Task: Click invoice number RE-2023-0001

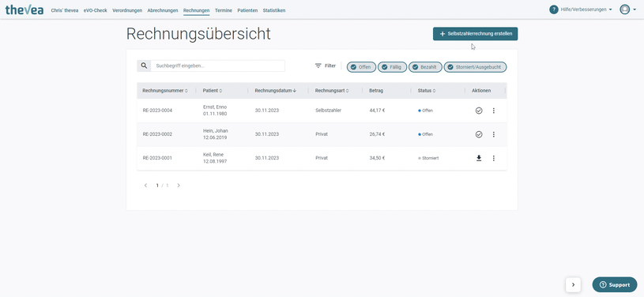Action: click(x=157, y=158)
